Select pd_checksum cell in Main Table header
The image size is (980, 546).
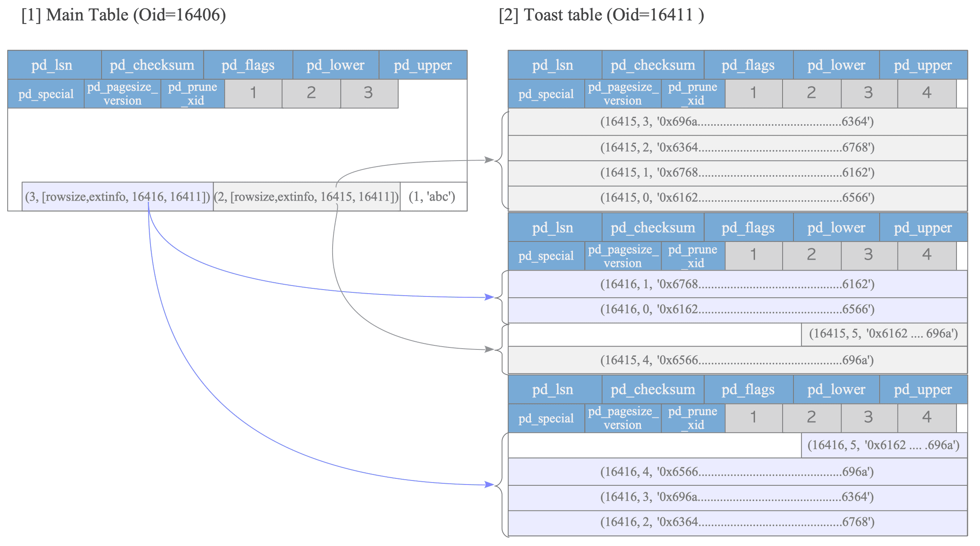coord(153,65)
